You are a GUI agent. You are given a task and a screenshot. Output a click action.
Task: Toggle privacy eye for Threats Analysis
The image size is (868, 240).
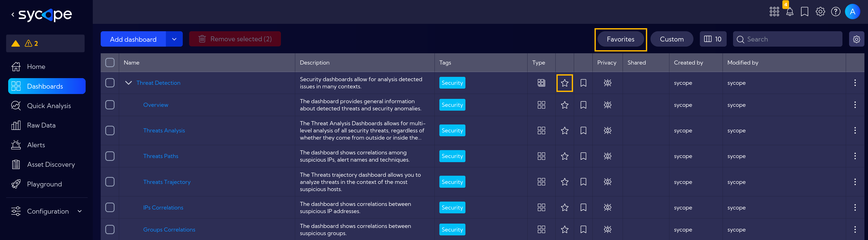pyautogui.click(x=607, y=131)
